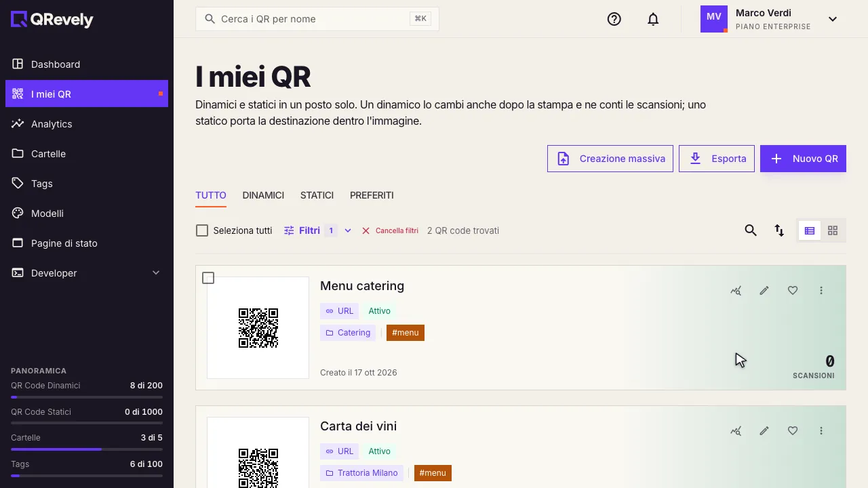Focus the Cerca i QR per nome field
The image size is (868, 488).
(317, 19)
